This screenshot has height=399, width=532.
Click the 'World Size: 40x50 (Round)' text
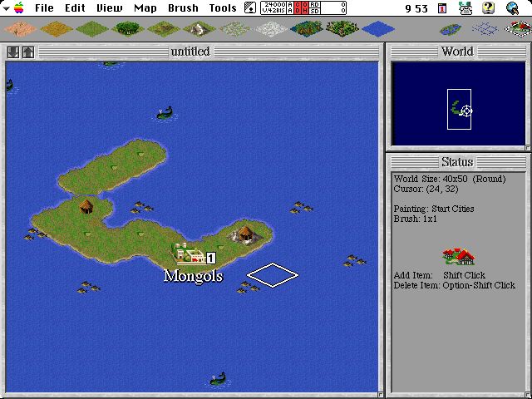[450, 179]
